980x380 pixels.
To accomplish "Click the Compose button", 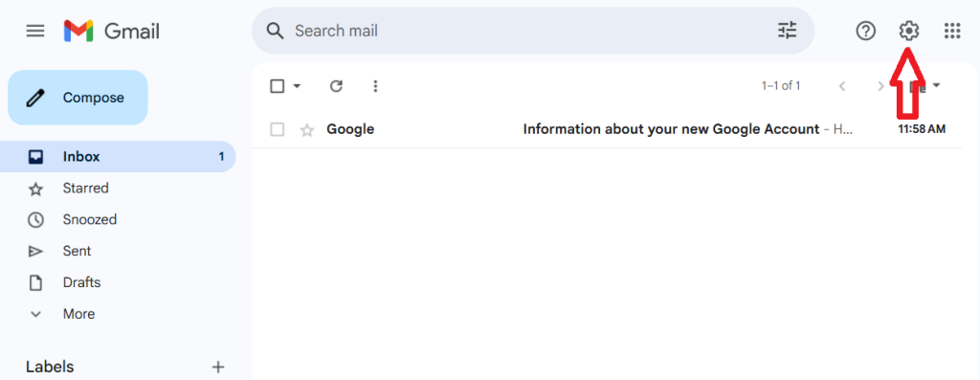I will click(78, 98).
